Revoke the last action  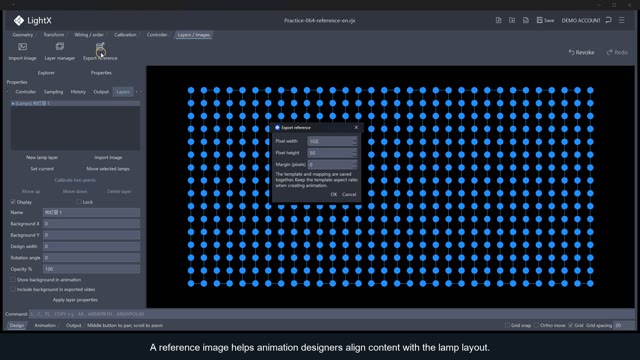582,52
